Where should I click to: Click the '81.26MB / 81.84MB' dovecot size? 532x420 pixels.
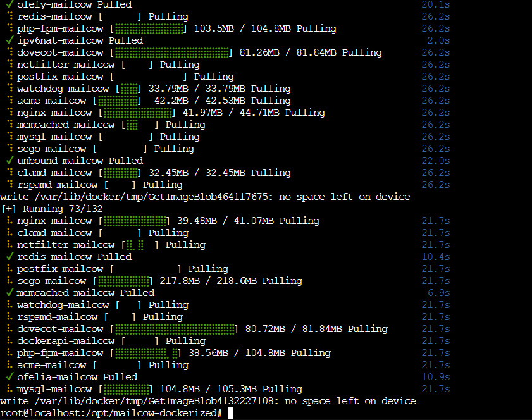pyautogui.click(x=288, y=52)
